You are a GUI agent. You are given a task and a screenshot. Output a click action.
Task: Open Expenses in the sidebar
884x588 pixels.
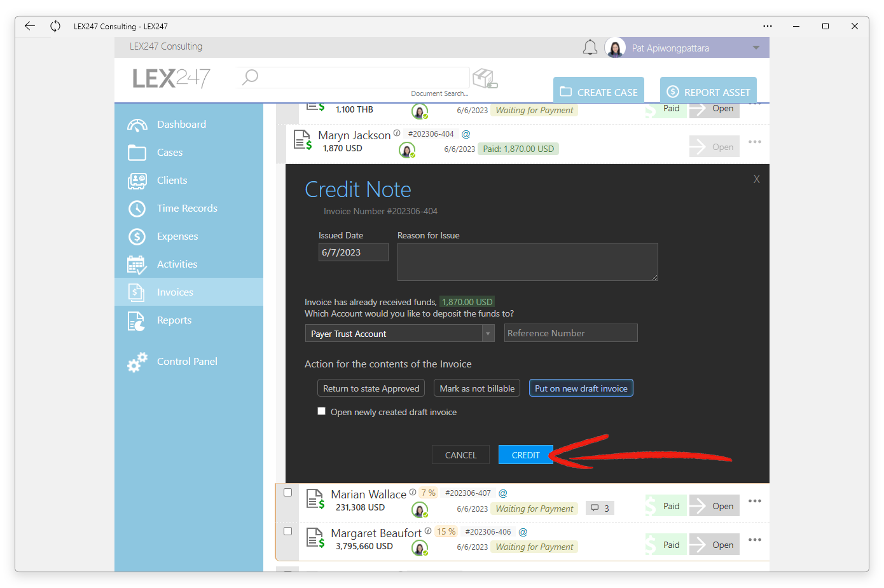pyautogui.click(x=189, y=236)
